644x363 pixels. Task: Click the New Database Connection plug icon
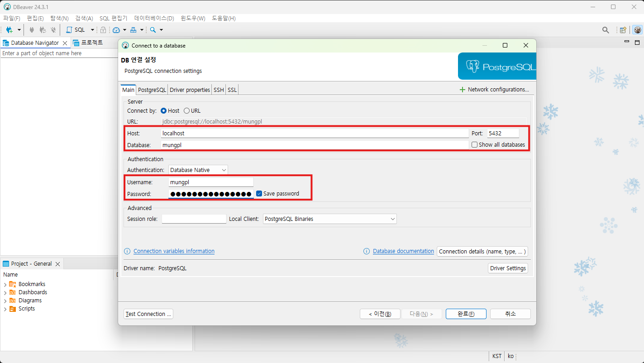9,30
